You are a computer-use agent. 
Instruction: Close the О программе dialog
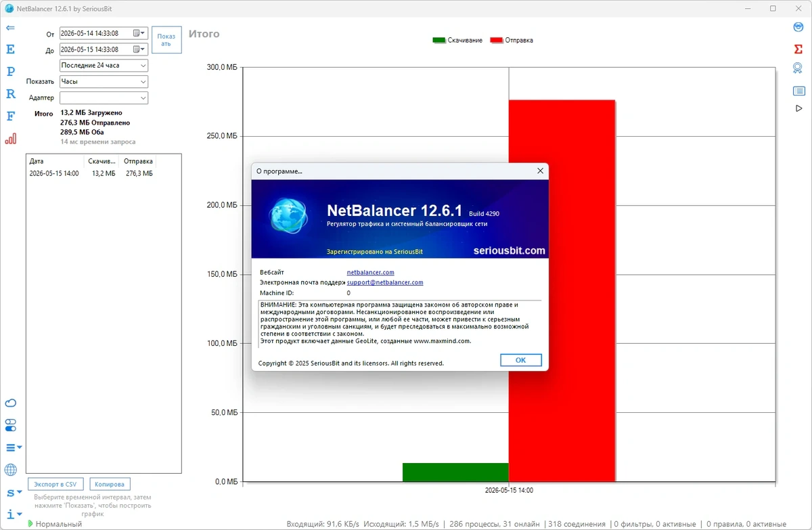[x=540, y=171]
